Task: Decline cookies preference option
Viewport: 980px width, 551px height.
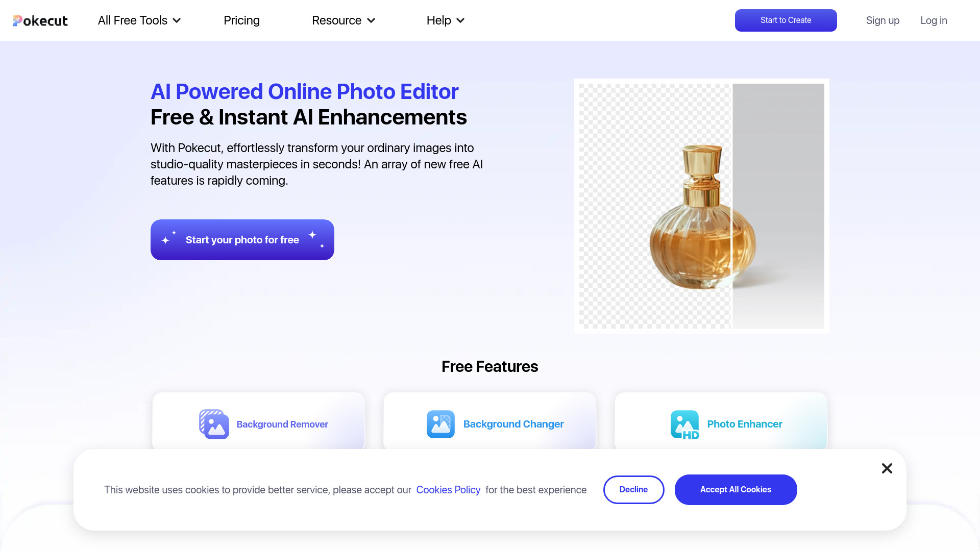Action: pyautogui.click(x=633, y=489)
